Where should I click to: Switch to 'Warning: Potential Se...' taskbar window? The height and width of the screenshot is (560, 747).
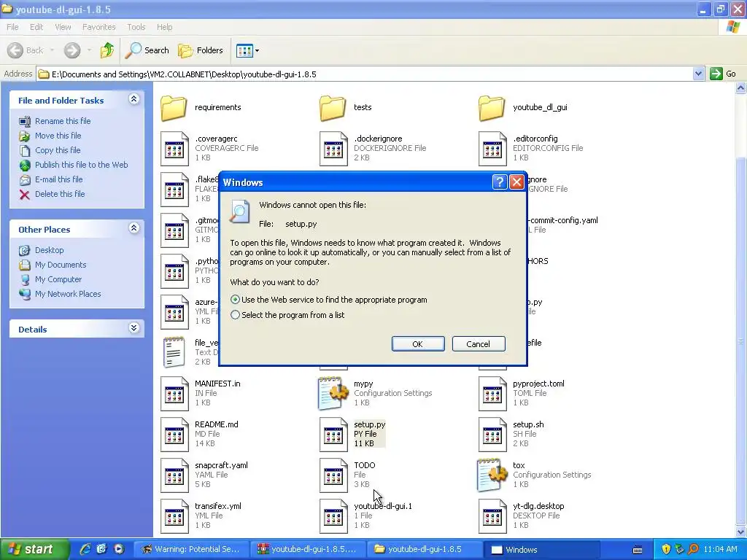[x=191, y=550]
